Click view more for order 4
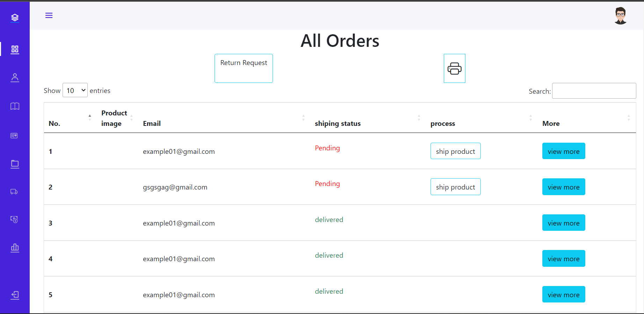 pos(564,258)
